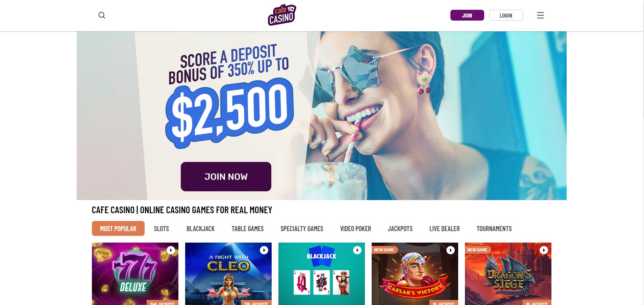Select the Video Poker tab

click(356, 228)
